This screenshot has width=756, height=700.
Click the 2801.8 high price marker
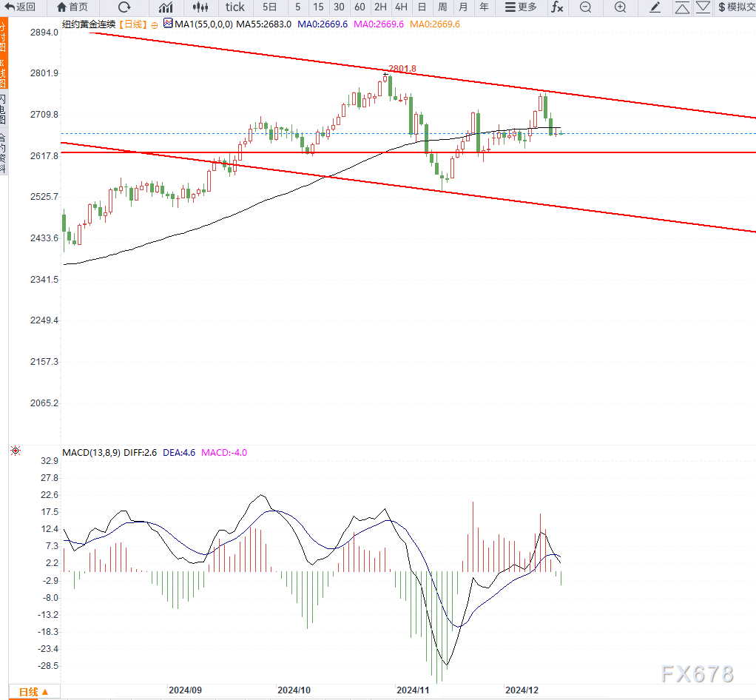[x=402, y=69]
